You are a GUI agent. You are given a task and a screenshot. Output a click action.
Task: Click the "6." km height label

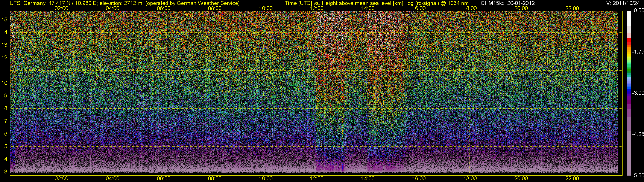pyautogui.click(x=6, y=134)
